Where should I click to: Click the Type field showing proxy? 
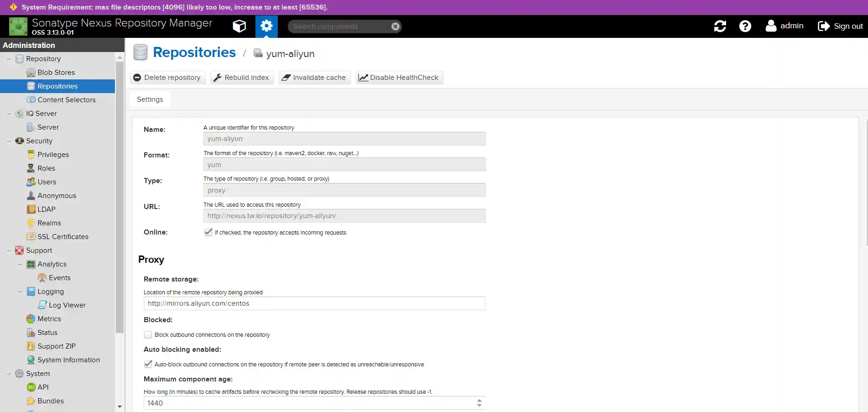(344, 190)
